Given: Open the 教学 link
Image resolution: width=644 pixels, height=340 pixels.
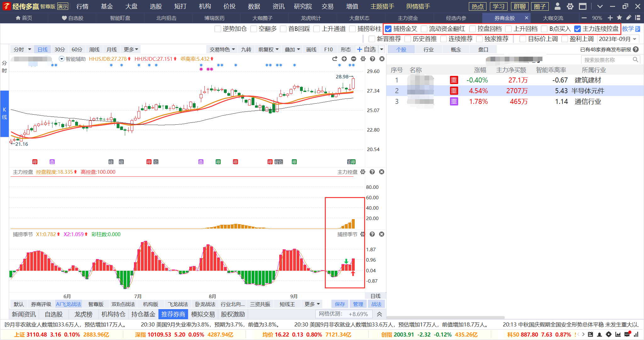Looking at the screenshot, I should pos(631,29).
